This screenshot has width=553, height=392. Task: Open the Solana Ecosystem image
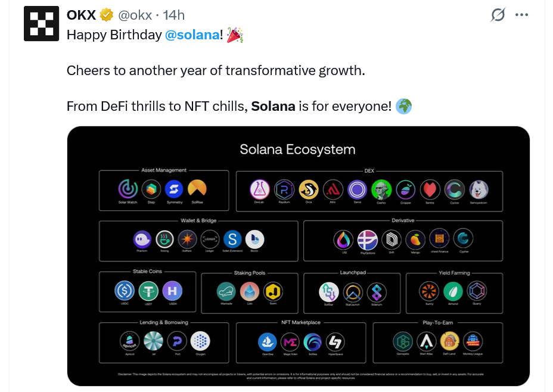click(x=298, y=256)
